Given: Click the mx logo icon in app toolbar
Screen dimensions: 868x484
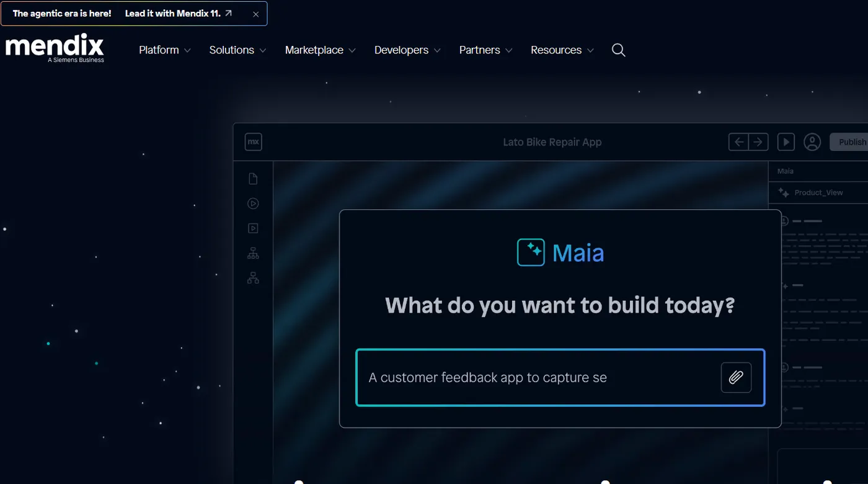Looking at the screenshot, I should [253, 141].
